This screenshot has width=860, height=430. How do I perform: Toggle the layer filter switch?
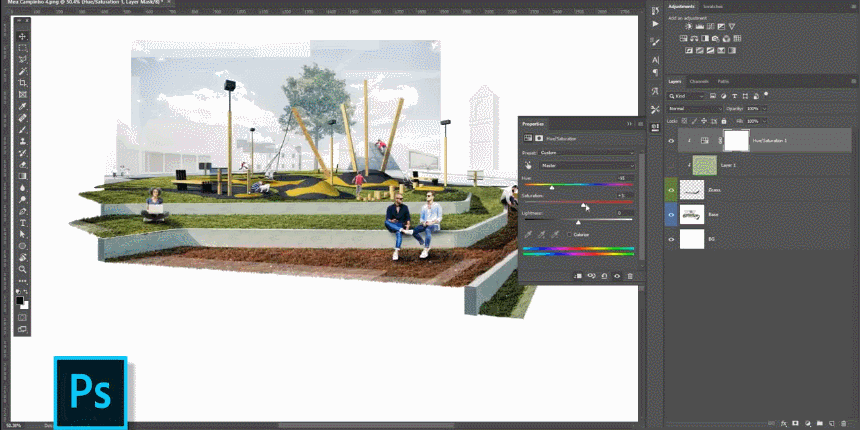tap(766, 94)
